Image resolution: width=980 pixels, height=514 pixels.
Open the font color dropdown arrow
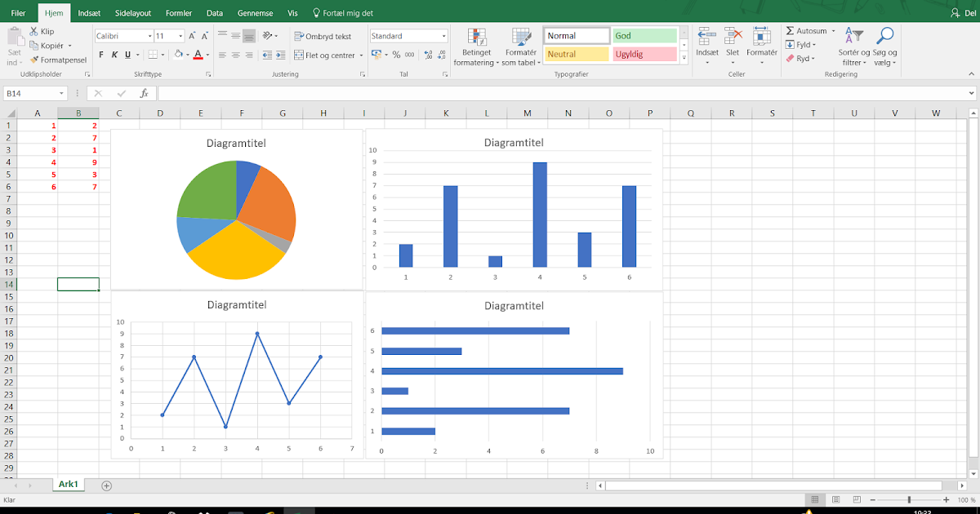[x=207, y=55]
